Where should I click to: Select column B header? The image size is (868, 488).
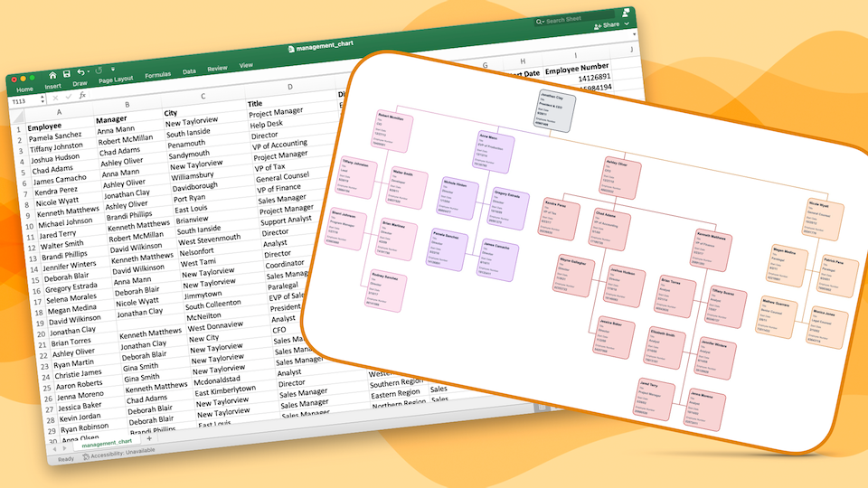point(127,105)
